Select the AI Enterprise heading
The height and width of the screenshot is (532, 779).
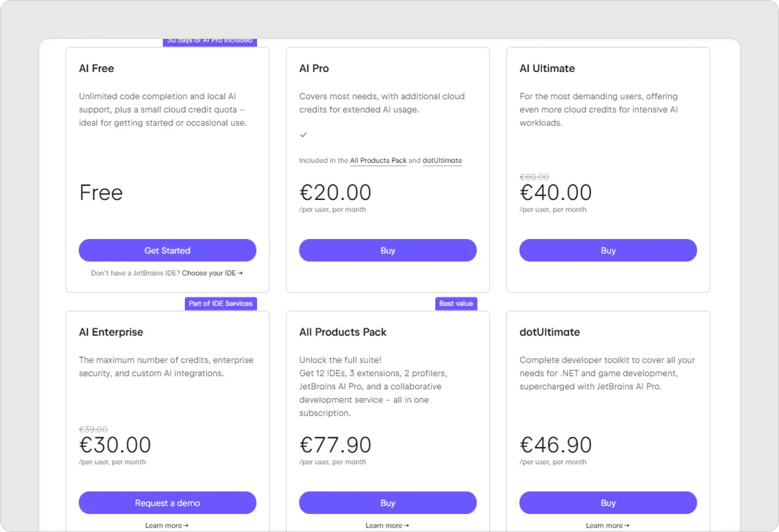[111, 332]
